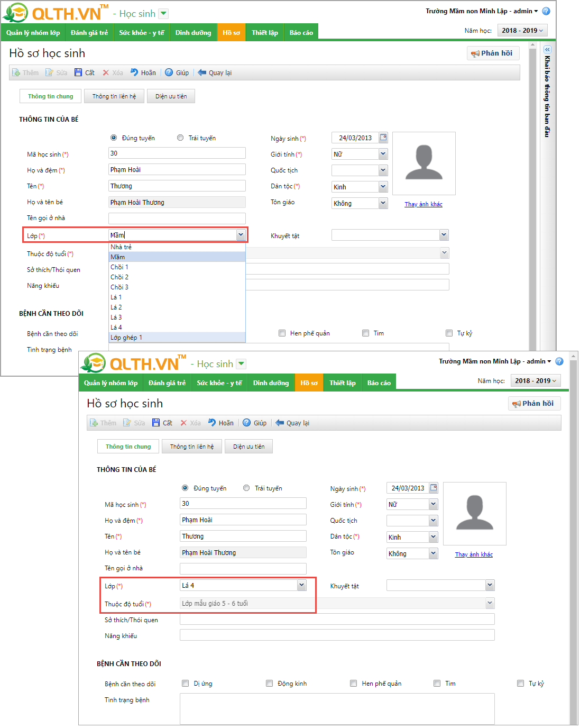The height and width of the screenshot is (728, 580).
Task: Click the Thêm add icon in top window
Action: pos(16,72)
